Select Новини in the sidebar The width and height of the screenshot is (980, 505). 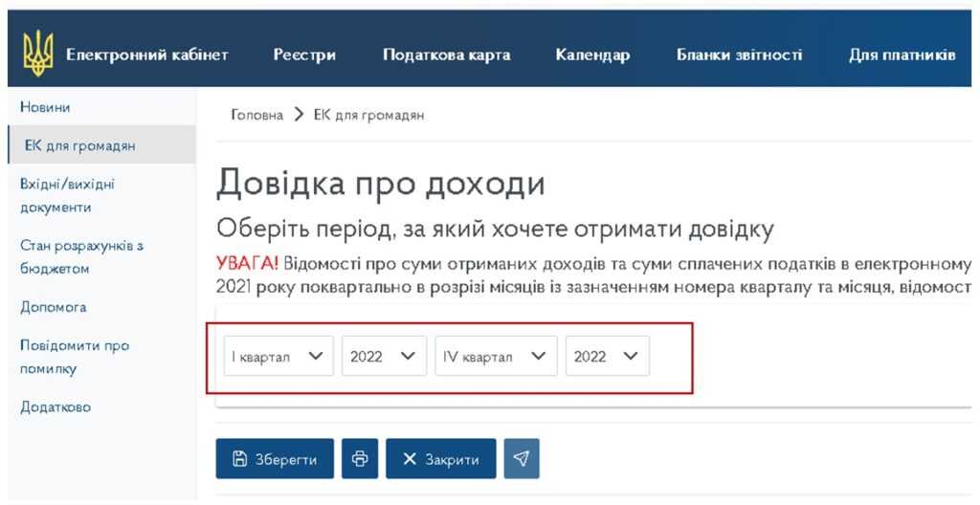[45, 107]
